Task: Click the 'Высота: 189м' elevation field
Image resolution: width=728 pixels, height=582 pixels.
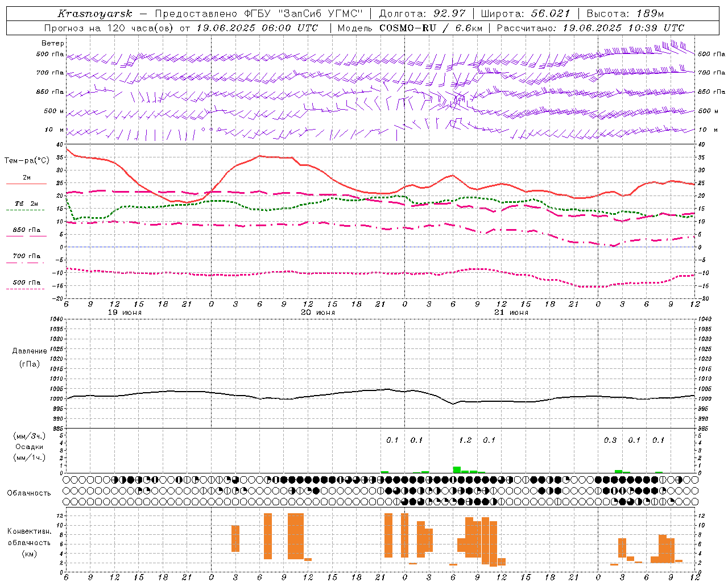Action: [625, 14]
